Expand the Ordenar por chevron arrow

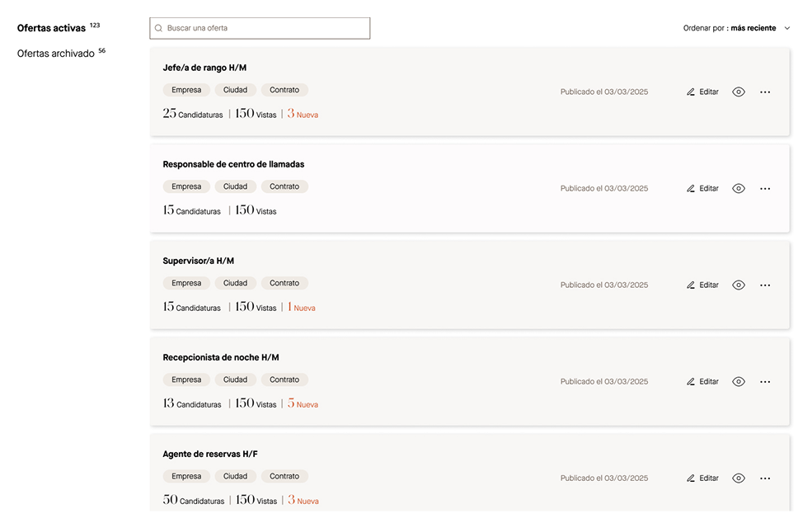(787, 28)
